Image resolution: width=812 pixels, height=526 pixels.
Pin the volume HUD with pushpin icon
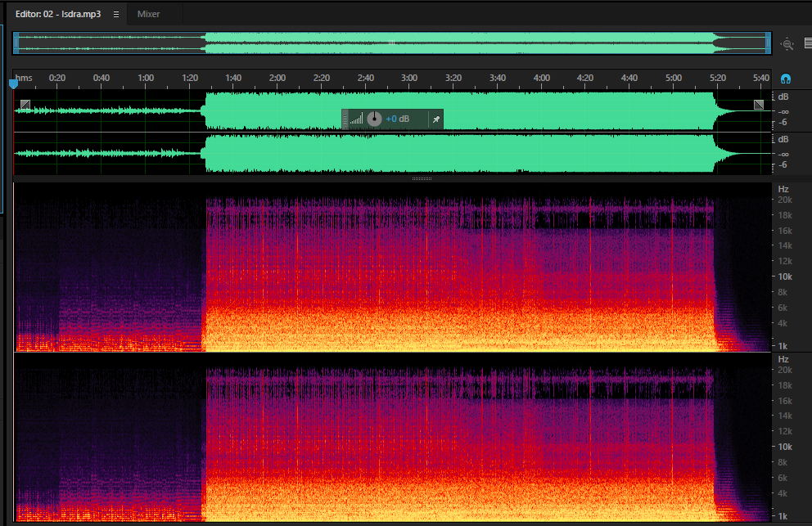(436, 119)
